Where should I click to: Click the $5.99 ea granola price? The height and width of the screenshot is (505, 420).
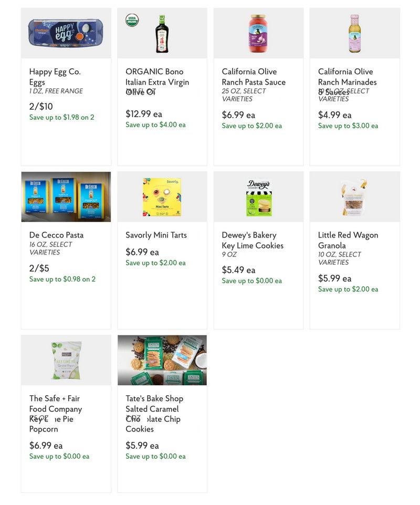coord(335,279)
